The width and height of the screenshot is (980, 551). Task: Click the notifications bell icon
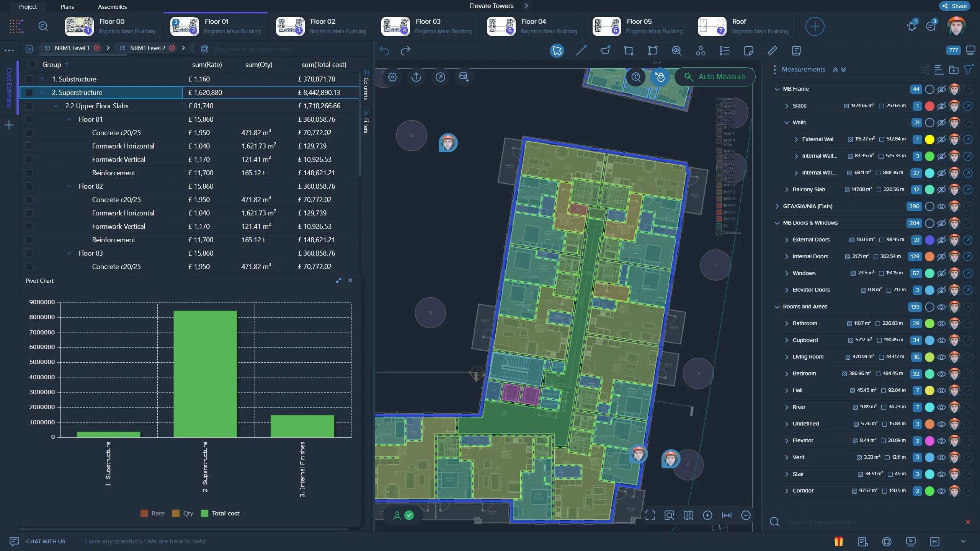pos(911,26)
